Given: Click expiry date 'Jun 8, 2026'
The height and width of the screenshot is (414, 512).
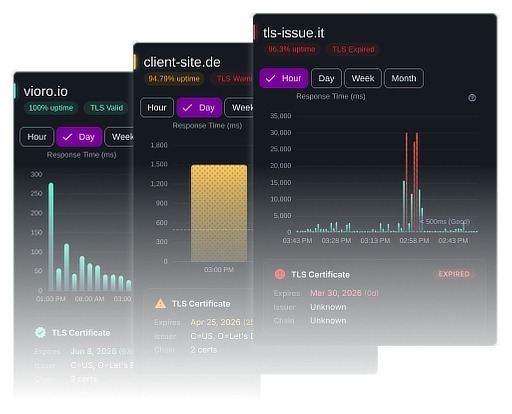Looking at the screenshot, I should pyautogui.click(x=93, y=351).
